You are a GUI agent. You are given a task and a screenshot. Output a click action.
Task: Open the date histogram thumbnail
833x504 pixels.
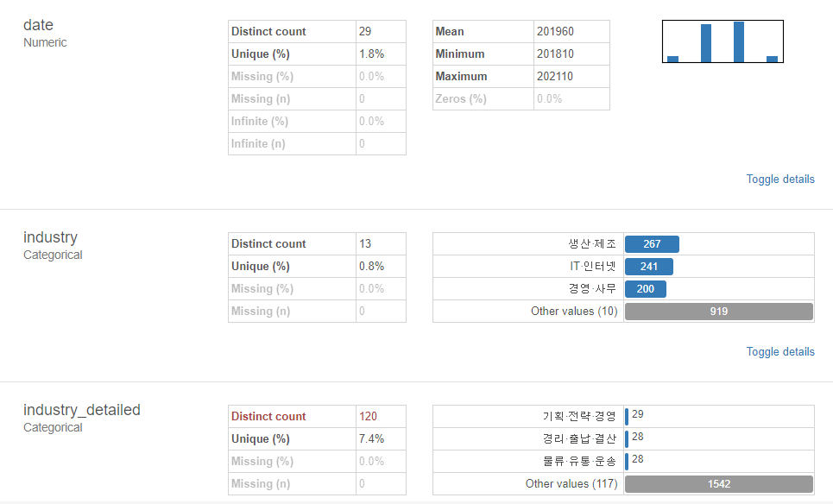pos(723,41)
